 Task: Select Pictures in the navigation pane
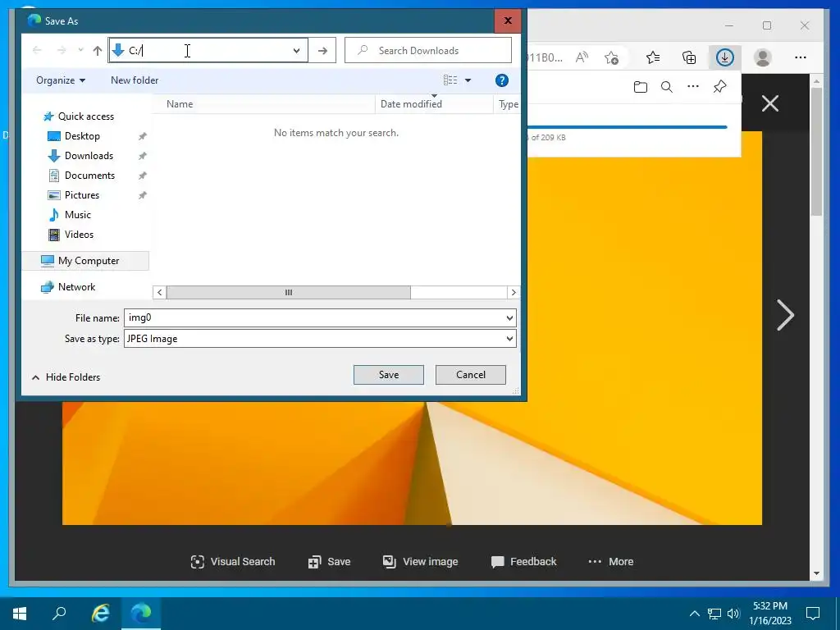pos(81,195)
